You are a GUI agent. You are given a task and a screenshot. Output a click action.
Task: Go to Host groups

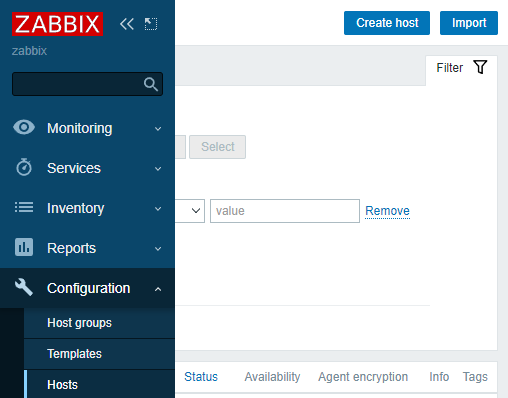[99, 323]
